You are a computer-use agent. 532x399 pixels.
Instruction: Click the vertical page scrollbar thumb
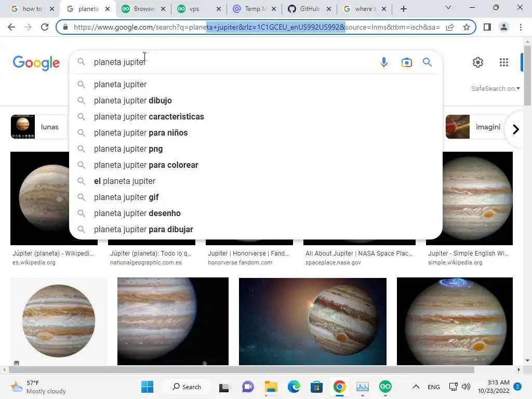(527, 75)
